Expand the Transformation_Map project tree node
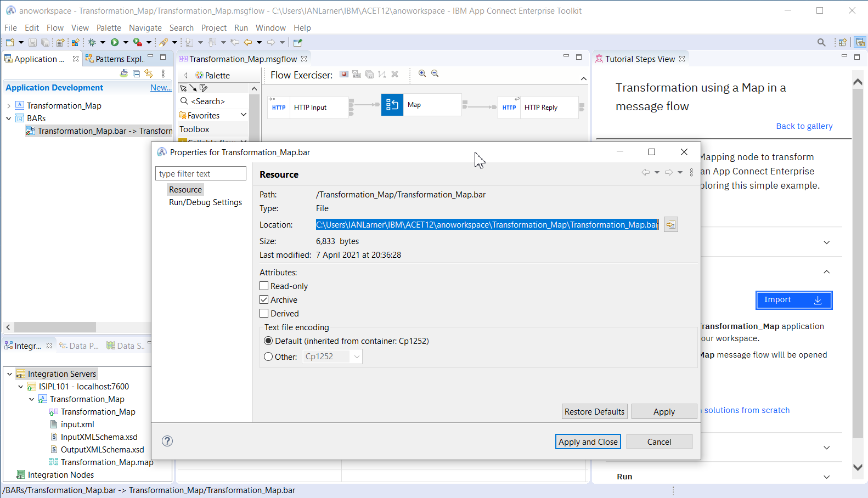This screenshot has height=498, width=868. [9, 106]
